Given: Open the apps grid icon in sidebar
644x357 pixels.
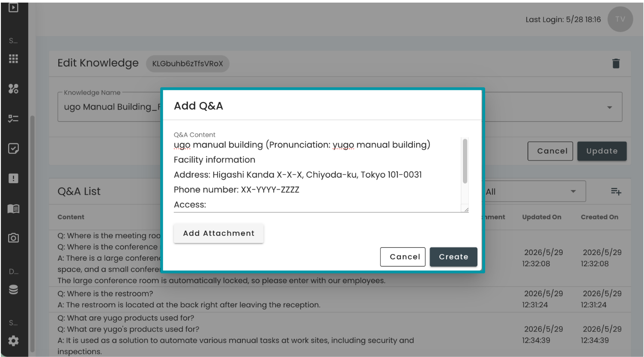Looking at the screenshot, I should tap(13, 59).
